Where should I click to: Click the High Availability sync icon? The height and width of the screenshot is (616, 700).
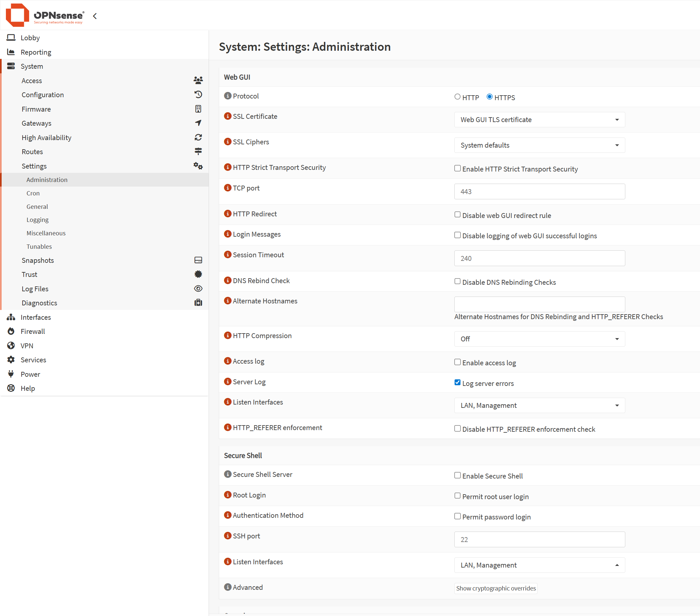click(x=198, y=137)
